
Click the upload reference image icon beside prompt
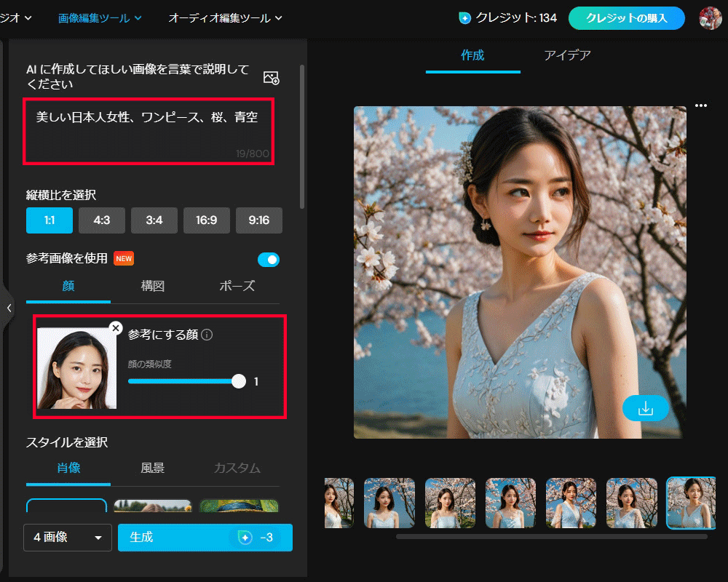(271, 78)
